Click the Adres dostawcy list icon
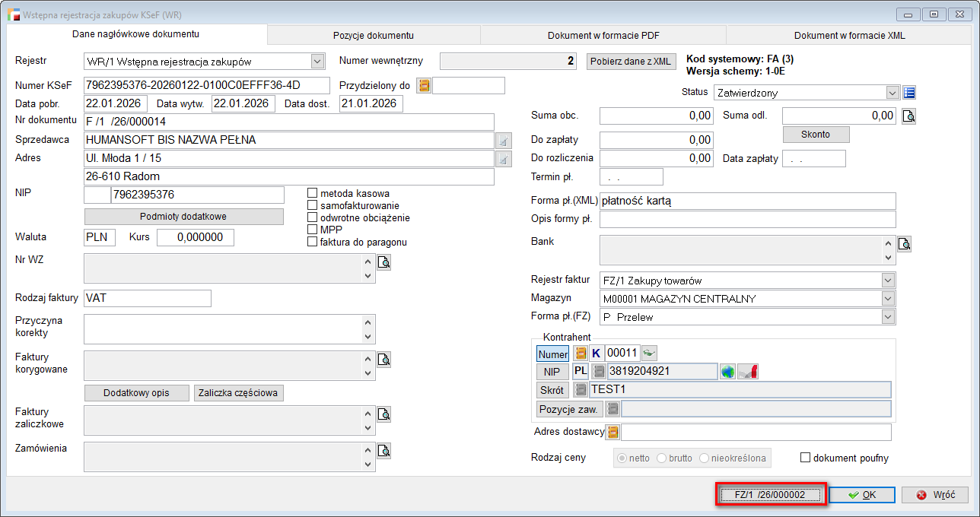980x517 pixels. tap(613, 433)
